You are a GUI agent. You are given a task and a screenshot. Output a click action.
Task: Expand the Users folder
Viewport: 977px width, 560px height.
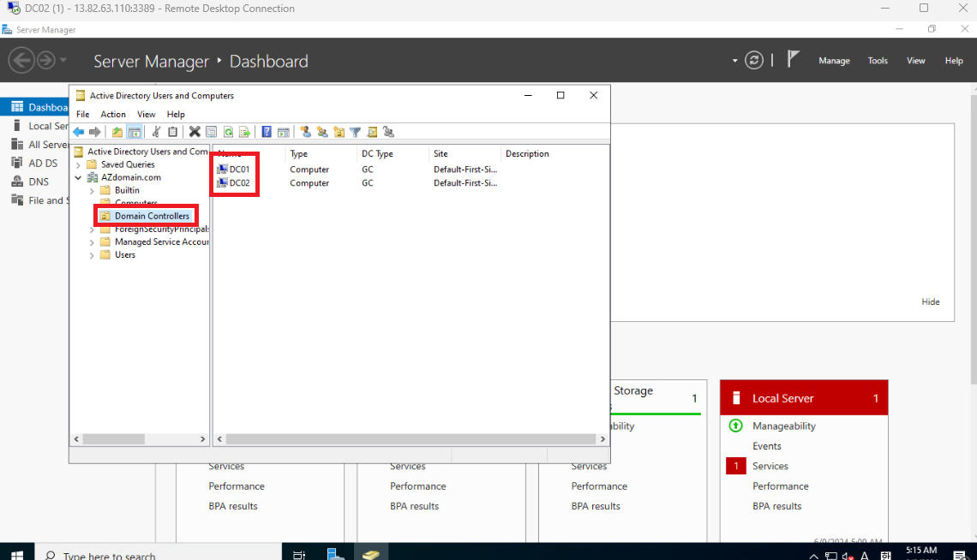(x=93, y=256)
